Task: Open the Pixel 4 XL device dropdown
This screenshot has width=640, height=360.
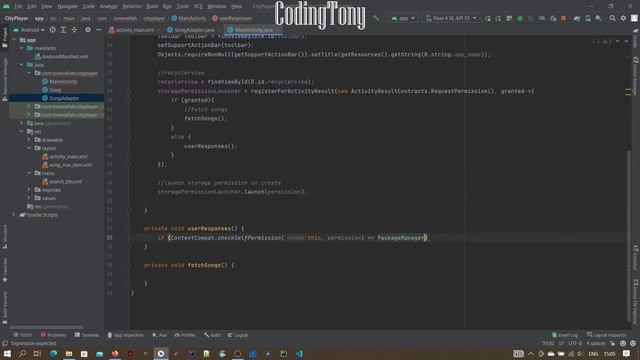Action: coord(451,18)
